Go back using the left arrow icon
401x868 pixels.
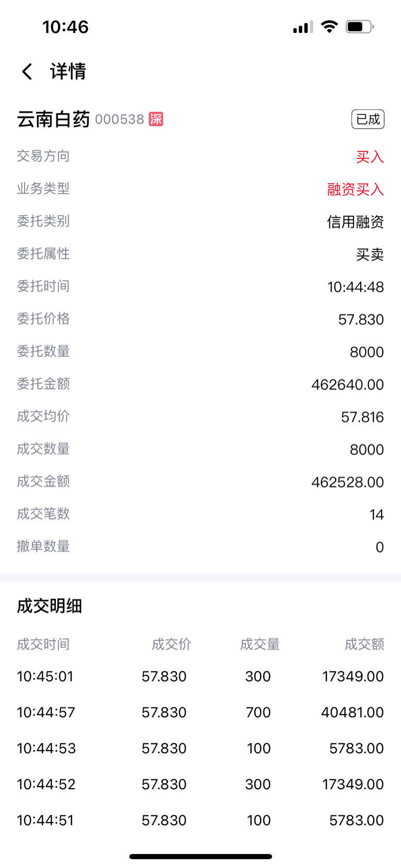(27, 72)
